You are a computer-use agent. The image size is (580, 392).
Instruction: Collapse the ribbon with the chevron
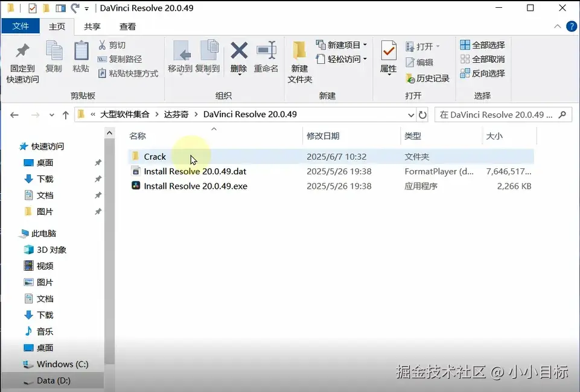tap(558, 26)
